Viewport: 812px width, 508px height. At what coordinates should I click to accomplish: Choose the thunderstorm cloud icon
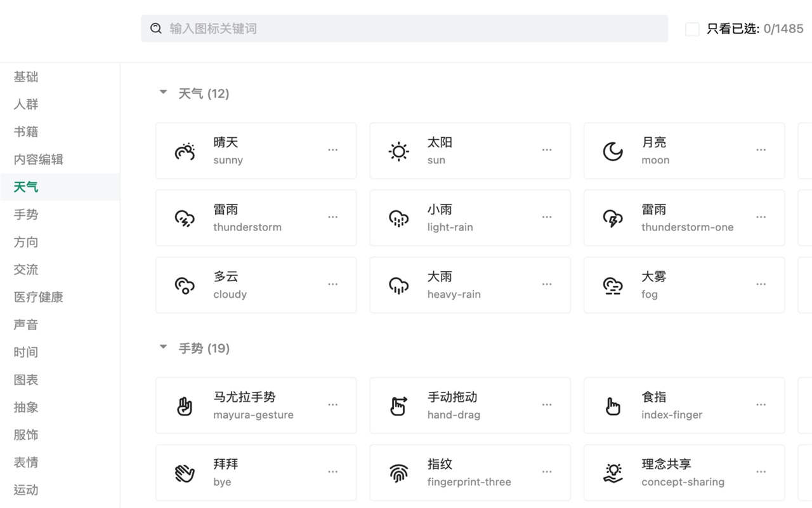pos(185,218)
